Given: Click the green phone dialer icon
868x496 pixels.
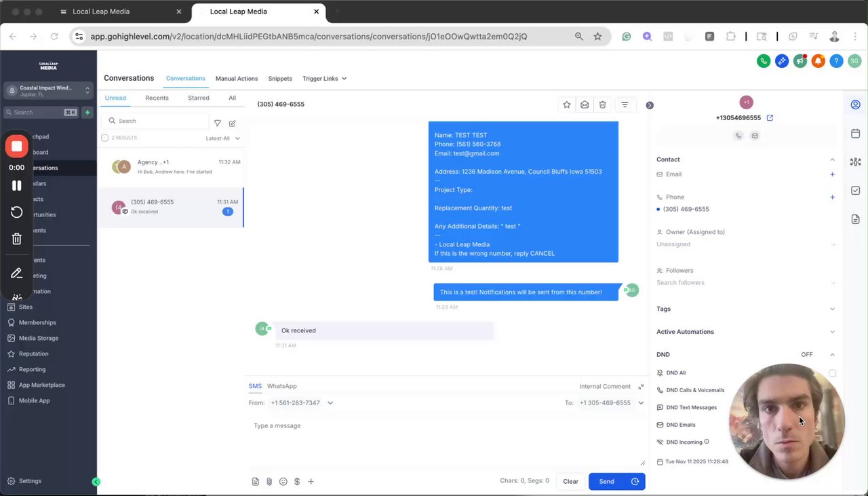Looking at the screenshot, I should [764, 61].
